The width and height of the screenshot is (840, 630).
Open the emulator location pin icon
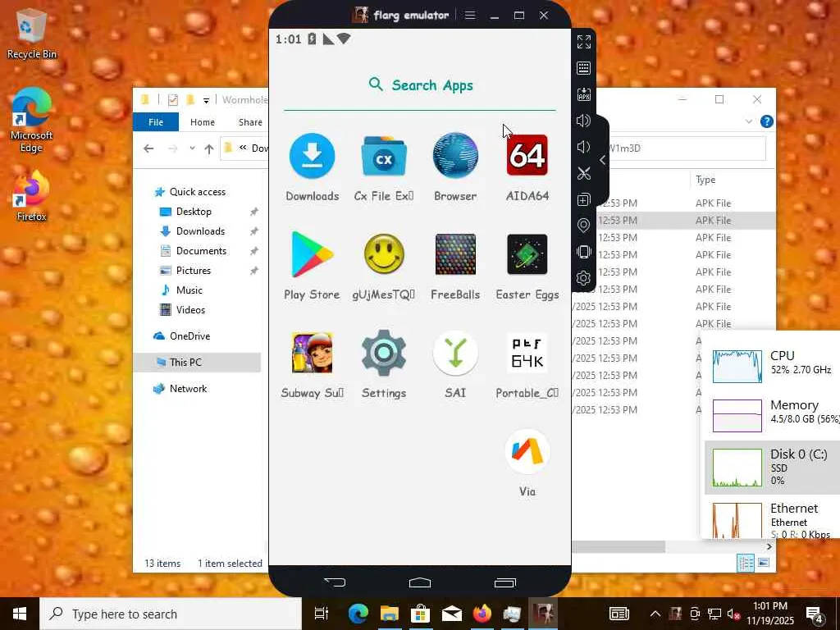pos(584,226)
